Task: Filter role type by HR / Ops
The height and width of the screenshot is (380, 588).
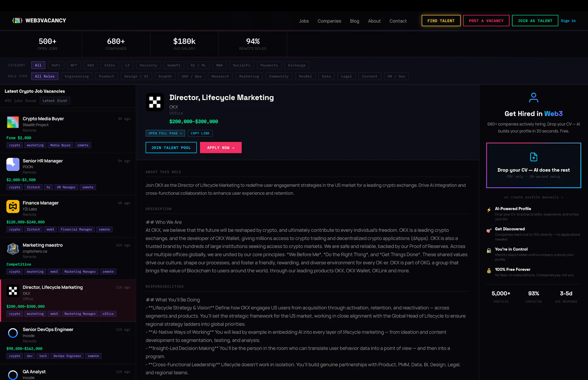Action: pos(396,76)
